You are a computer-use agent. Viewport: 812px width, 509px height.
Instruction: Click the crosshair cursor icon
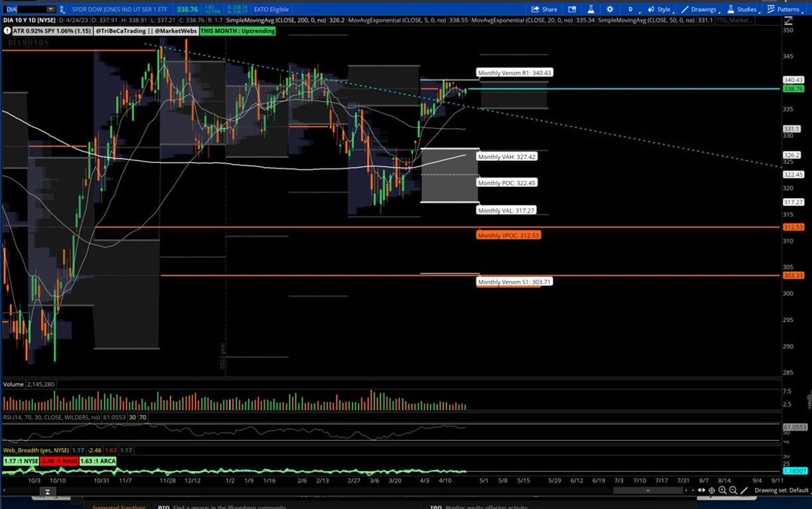point(713,490)
